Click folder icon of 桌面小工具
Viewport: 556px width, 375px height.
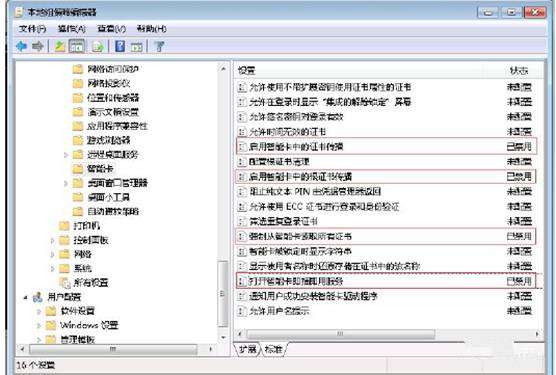point(78,197)
